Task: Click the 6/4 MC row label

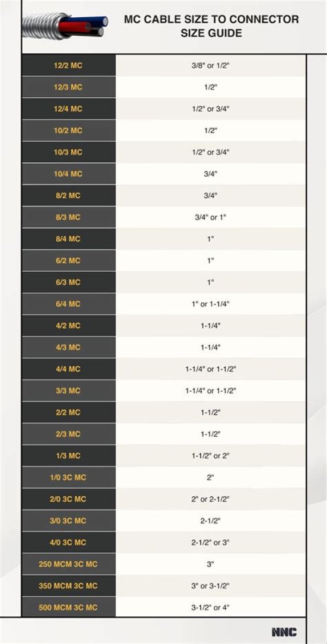Action: tap(68, 304)
